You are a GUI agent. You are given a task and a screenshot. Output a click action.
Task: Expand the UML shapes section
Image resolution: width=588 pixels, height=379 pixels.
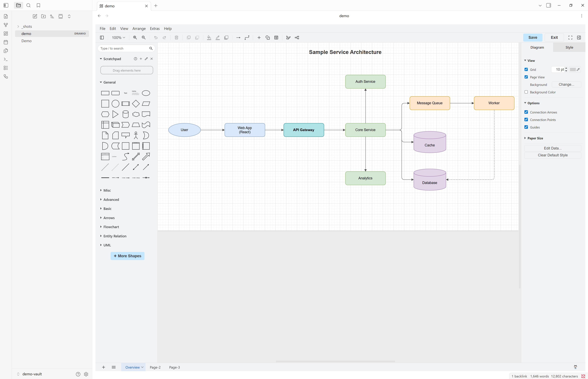(106, 245)
